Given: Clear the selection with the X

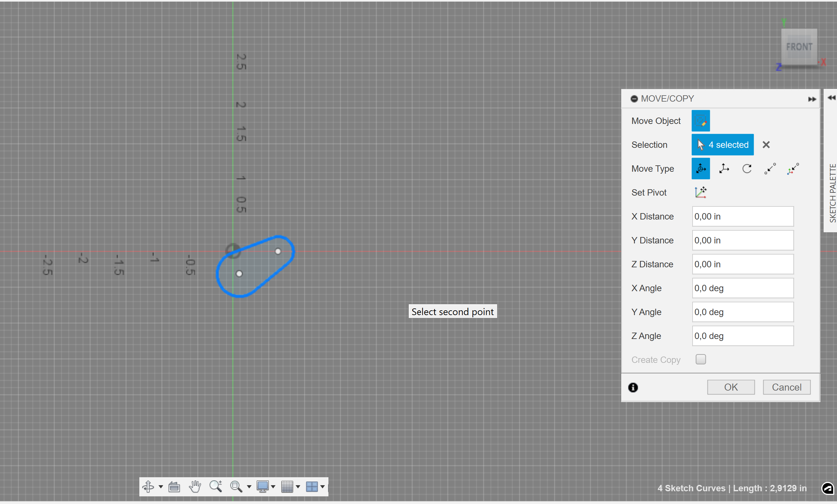Looking at the screenshot, I should click(766, 145).
